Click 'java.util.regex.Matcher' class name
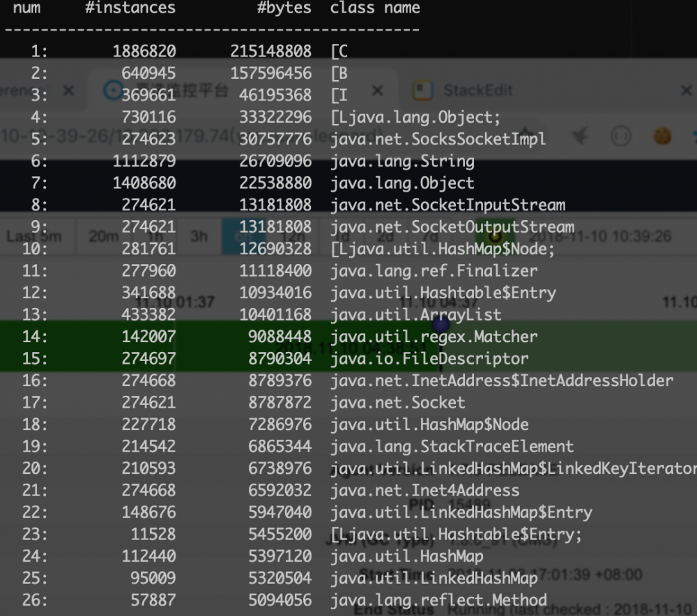 coord(434,337)
